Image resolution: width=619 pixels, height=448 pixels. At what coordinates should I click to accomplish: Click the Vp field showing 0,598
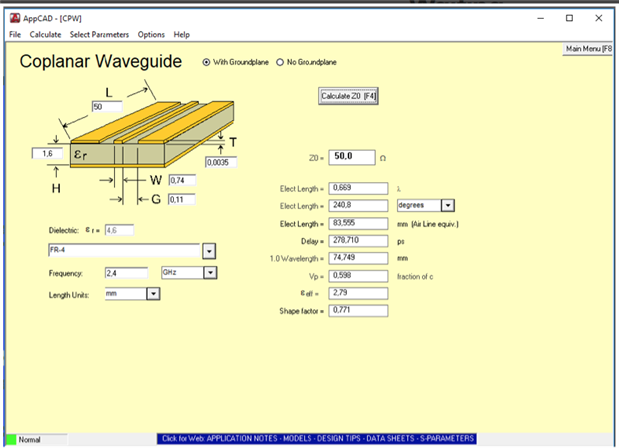pyautogui.click(x=358, y=276)
